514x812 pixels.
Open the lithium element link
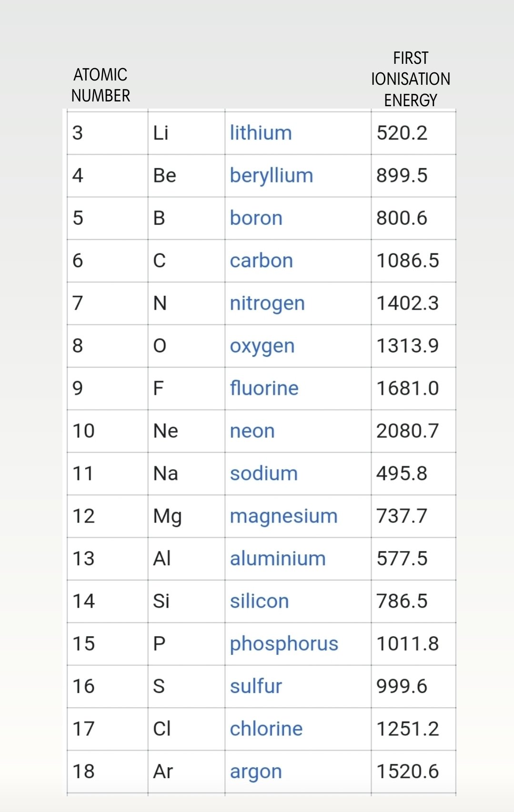[x=261, y=133]
